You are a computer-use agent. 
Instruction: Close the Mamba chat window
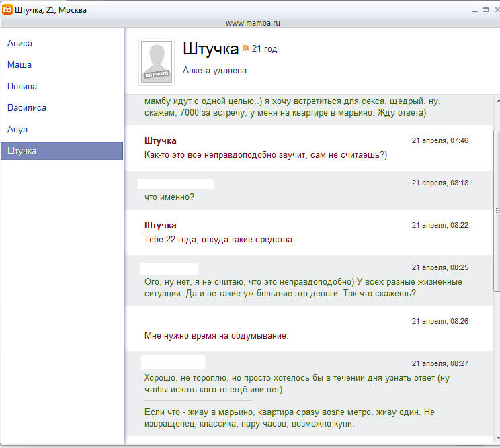(x=495, y=10)
